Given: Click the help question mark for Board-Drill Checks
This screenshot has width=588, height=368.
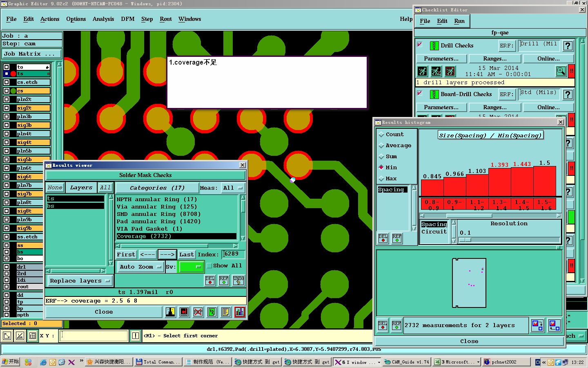Looking at the screenshot, I should [568, 94].
